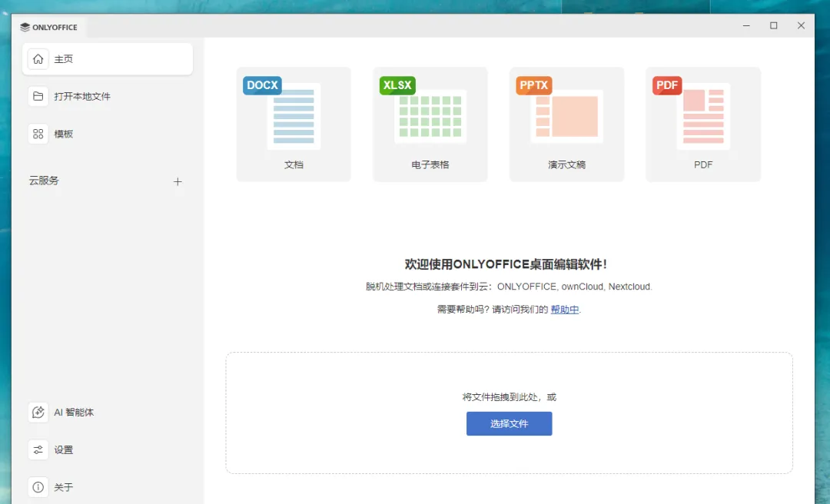
Task: Click the home icon beside 主页
Action: point(38,58)
